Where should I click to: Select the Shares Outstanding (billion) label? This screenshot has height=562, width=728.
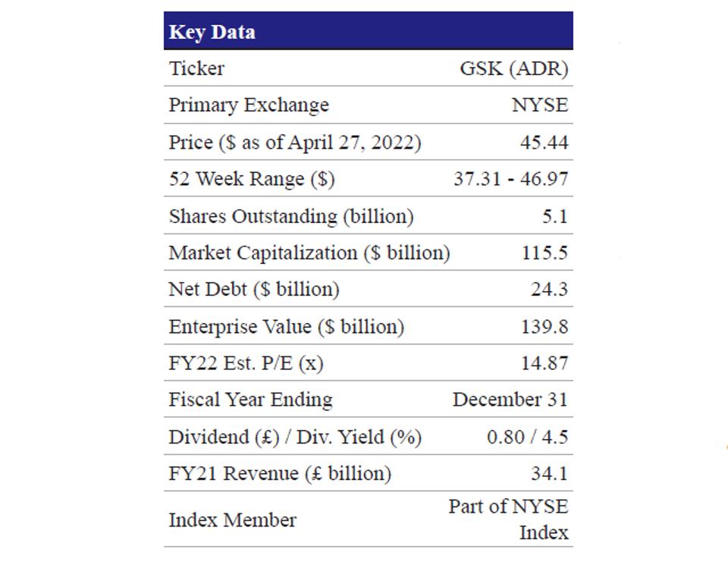point(291,216)
